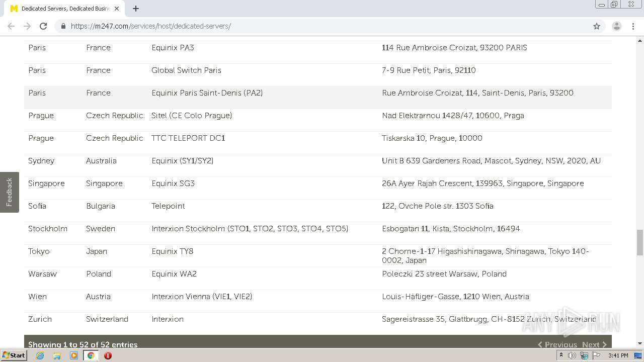The width and height of the screenshot is (644, 362).
Task: Click the page vertical scrollbar thumb
Action: click(639, 243)
